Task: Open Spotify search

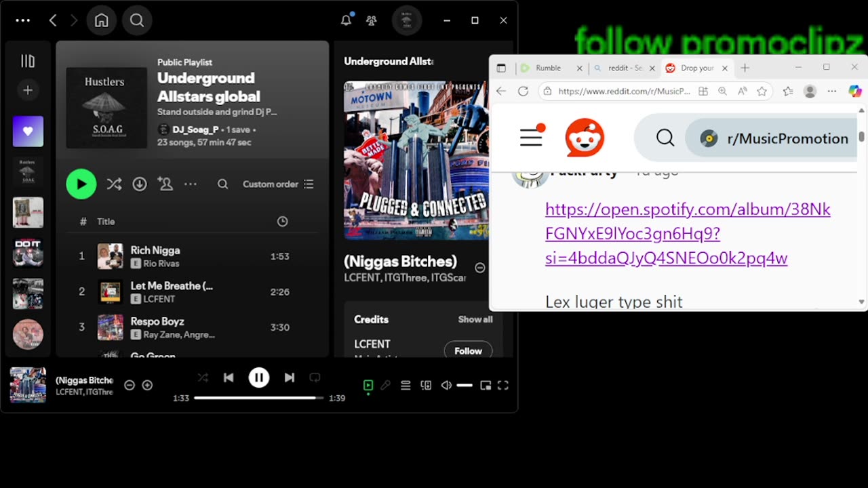Action: [137, 20]
